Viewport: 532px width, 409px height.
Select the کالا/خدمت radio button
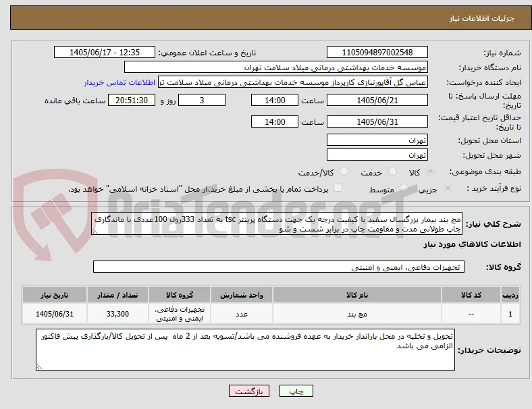coord(344,171)
